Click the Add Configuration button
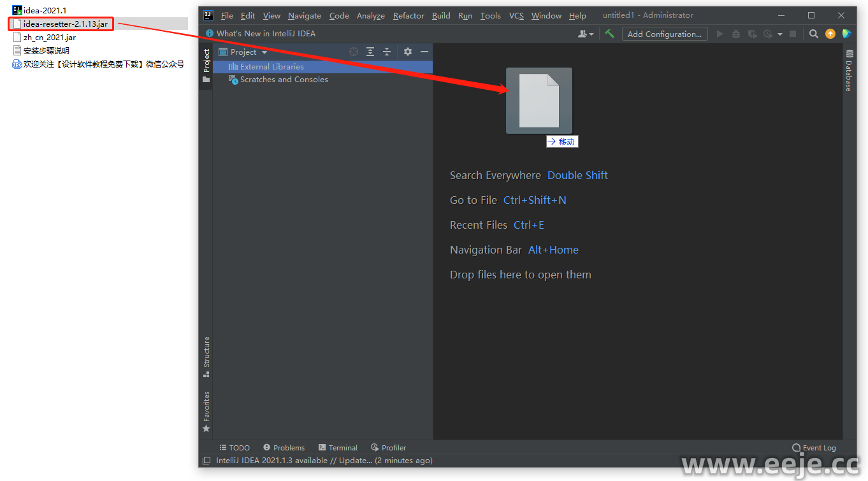 click(664, 34)
